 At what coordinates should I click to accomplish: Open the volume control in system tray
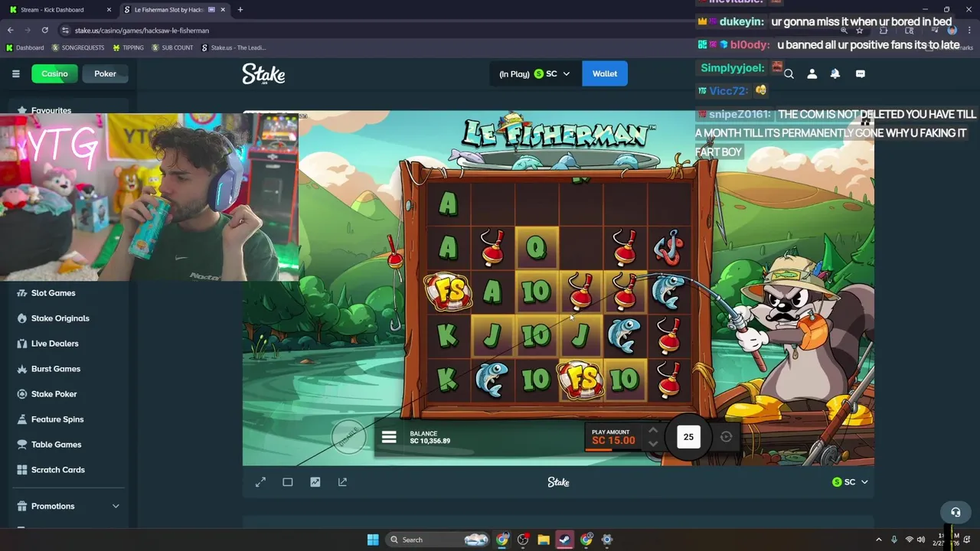[x=921, y=540]
